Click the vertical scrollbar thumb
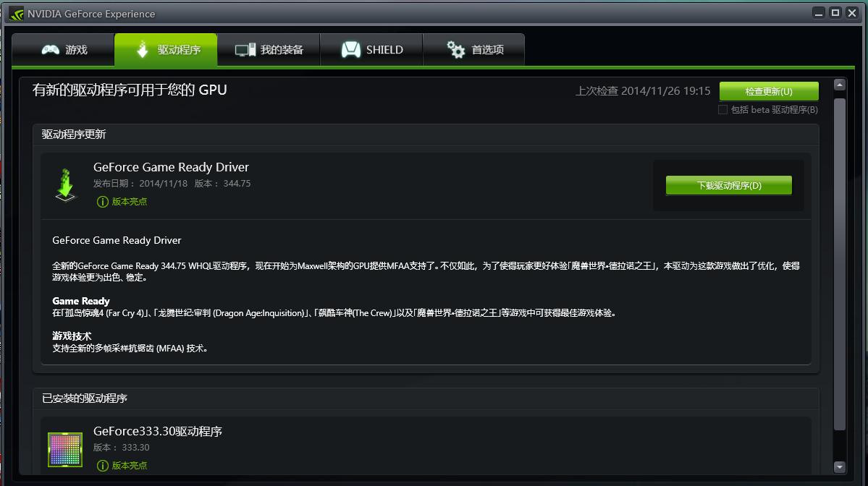 coord(840,264)
